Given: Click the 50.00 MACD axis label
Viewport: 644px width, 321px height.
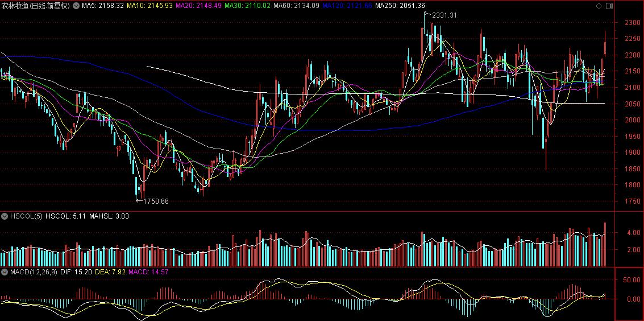Looking at the screenshot, I should click(631, 280).
